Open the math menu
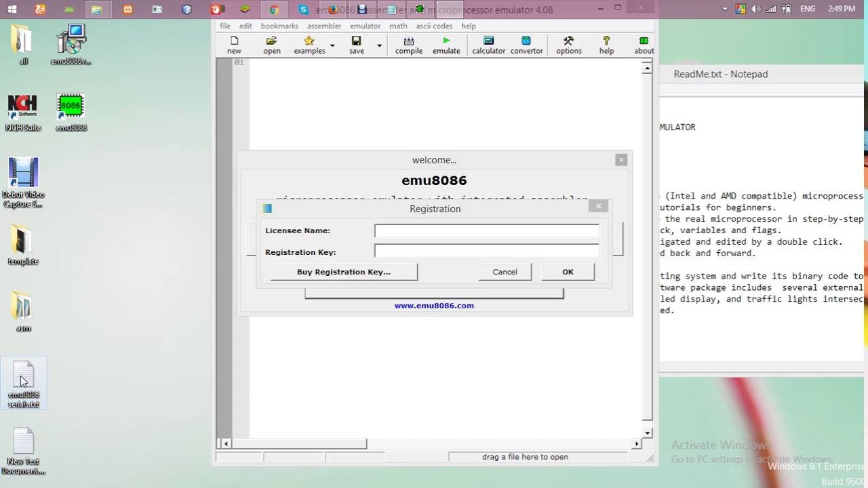Viewport: 868px width, 488px height. point(398,26)
